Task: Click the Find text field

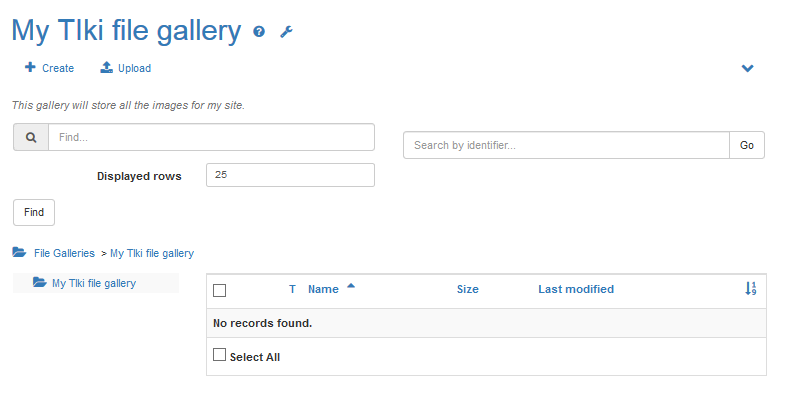Action: (x=211, y=137)
